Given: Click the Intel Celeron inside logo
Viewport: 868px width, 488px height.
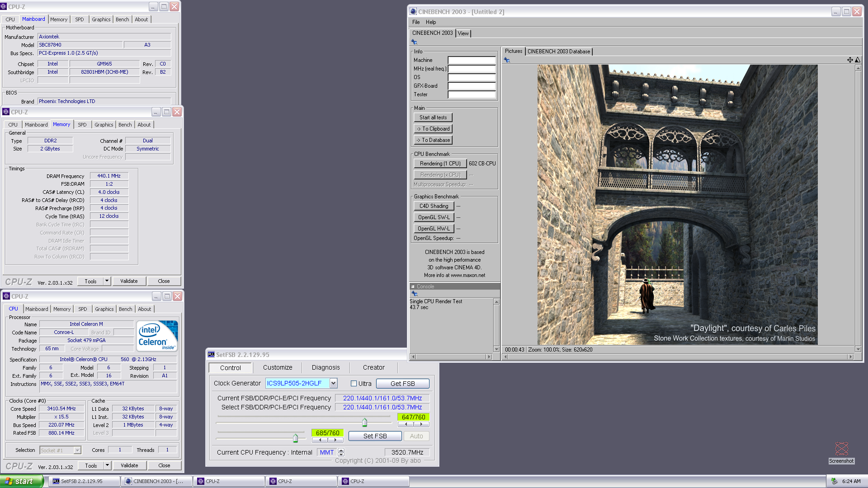Looking at the screenshot, I should click(157, 336).
